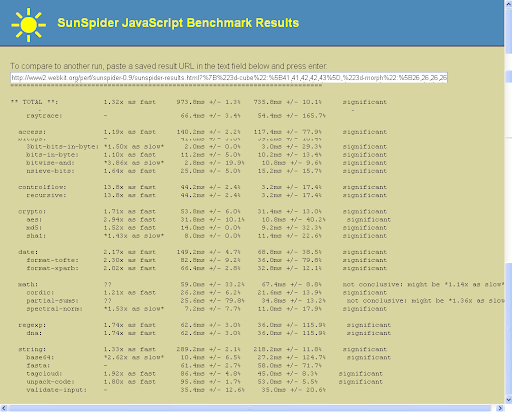Click the '1.80x as fast' unpack-code result
This screenshot has height=412, width=512.
[x=129, y=382]
